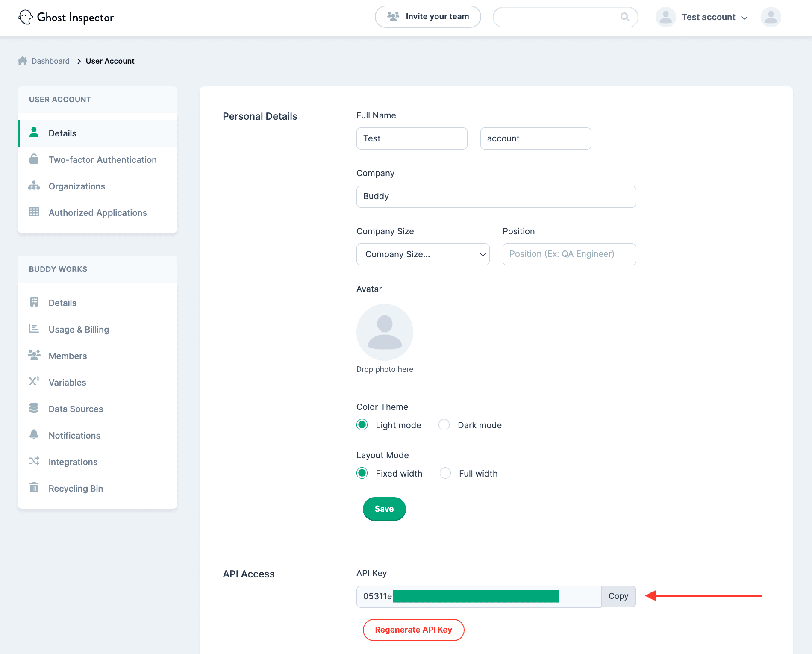This screenshot has width=812, height=654.
Task: Go to Organizations settings
Action: pos(97,186)
